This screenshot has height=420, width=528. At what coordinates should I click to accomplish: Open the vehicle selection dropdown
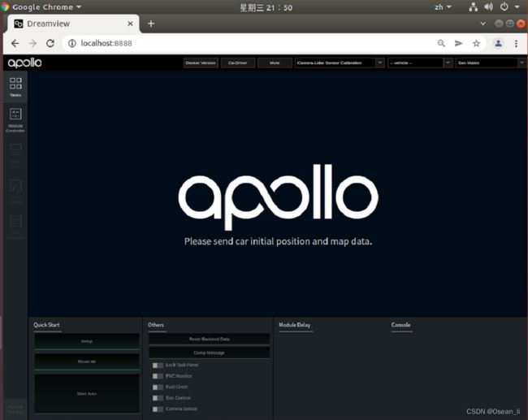point(420,63)
